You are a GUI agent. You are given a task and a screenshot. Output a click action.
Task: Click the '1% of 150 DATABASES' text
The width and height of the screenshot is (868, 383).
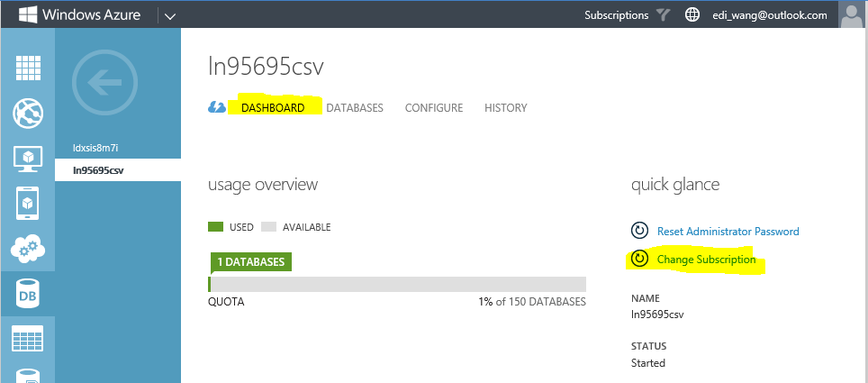(x=532, y=302)
